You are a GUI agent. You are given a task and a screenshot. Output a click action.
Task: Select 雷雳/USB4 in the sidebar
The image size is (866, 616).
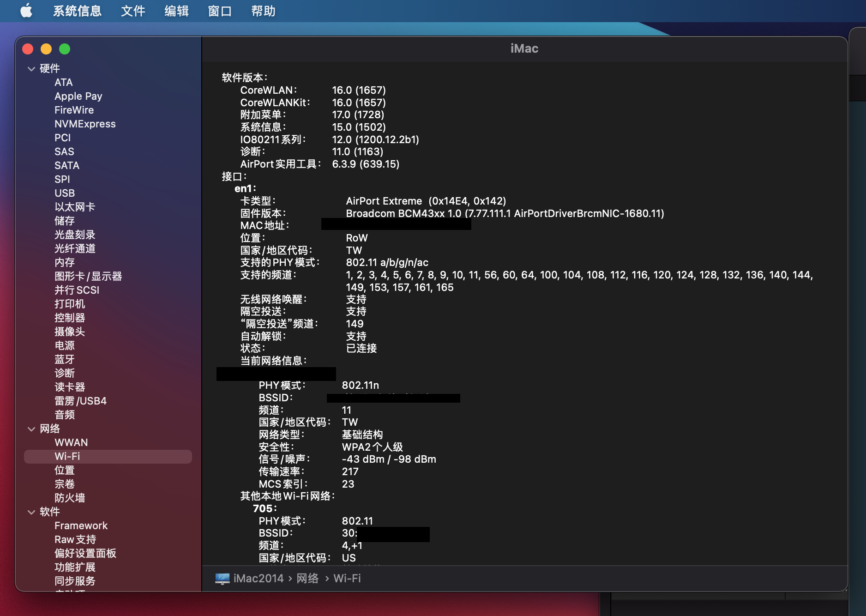[80, 401]
